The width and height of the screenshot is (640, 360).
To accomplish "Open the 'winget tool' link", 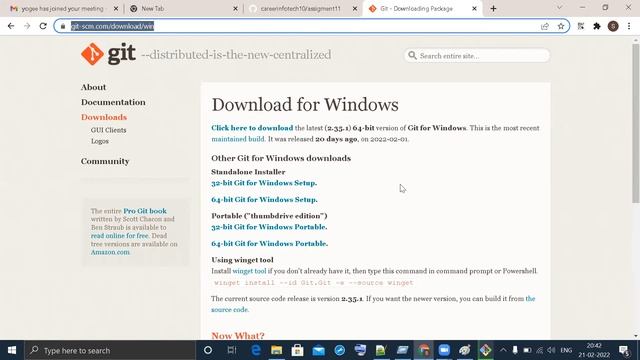I will (249, 271).
